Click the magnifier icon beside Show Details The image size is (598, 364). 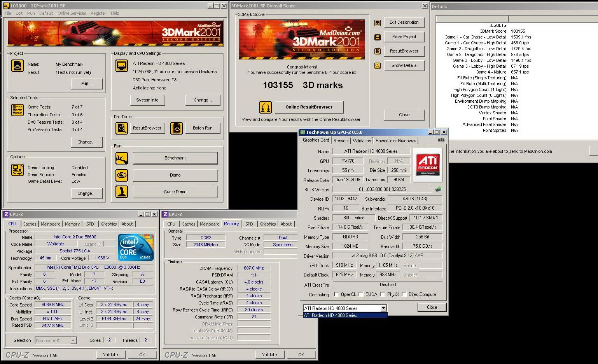point(377,66)
